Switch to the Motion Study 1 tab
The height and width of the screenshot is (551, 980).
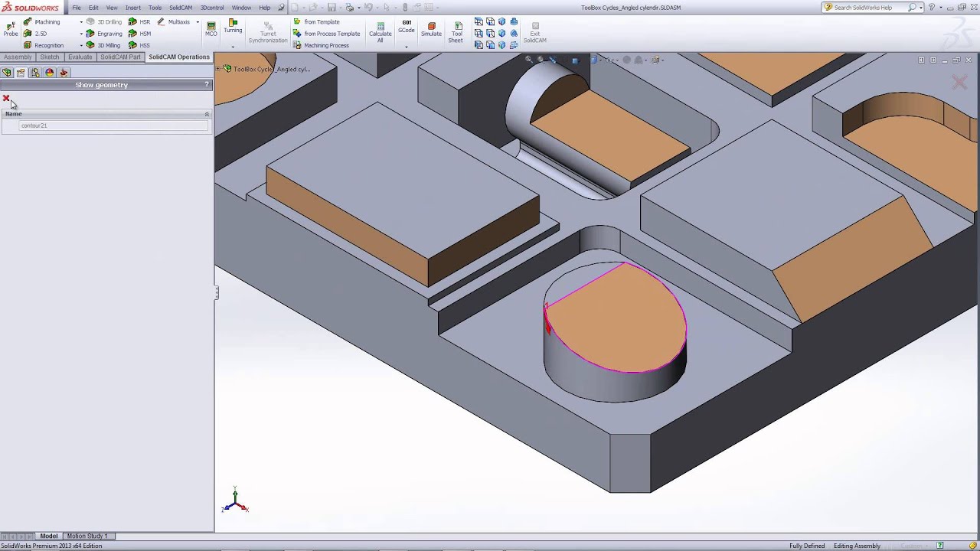click(x=87, y=536)
